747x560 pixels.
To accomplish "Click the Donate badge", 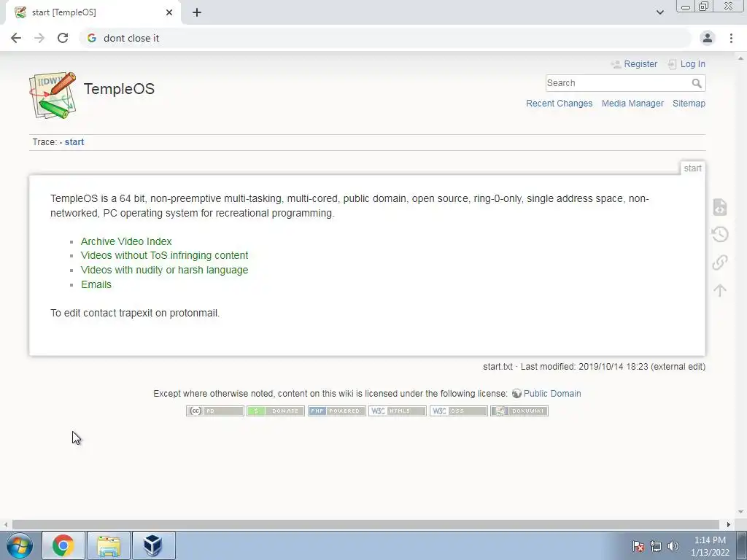I will pos(276,411).
